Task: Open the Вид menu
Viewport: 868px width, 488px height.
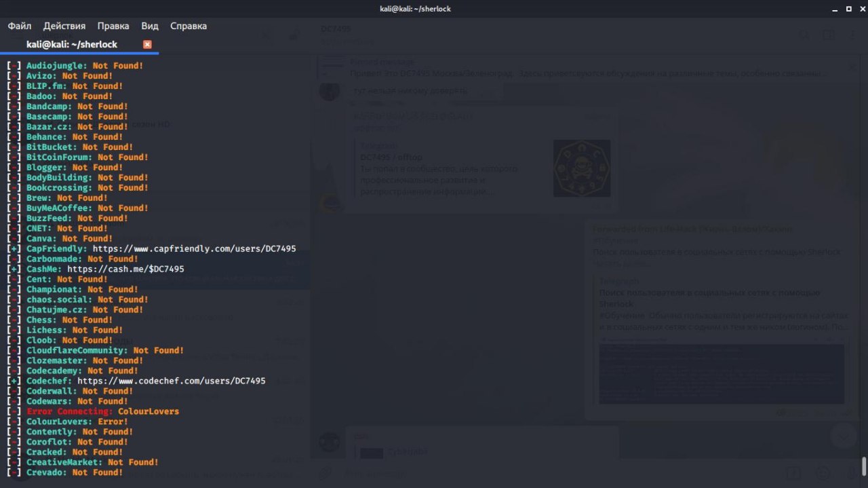Action: tap(150, 26)
